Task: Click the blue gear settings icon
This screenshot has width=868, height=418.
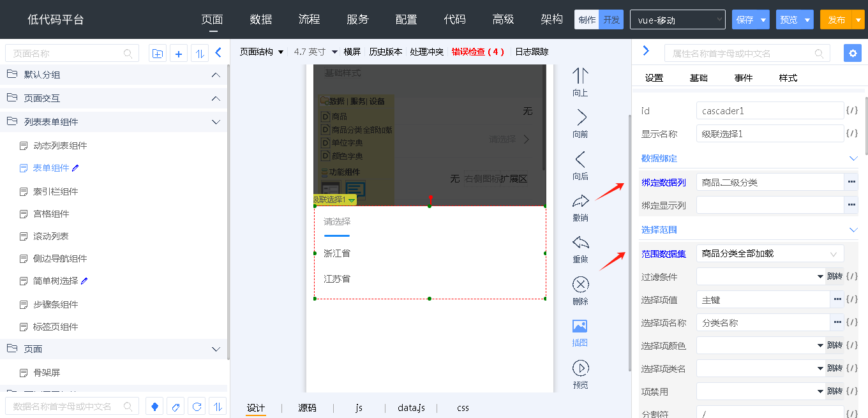Action: tap(852, 53)
